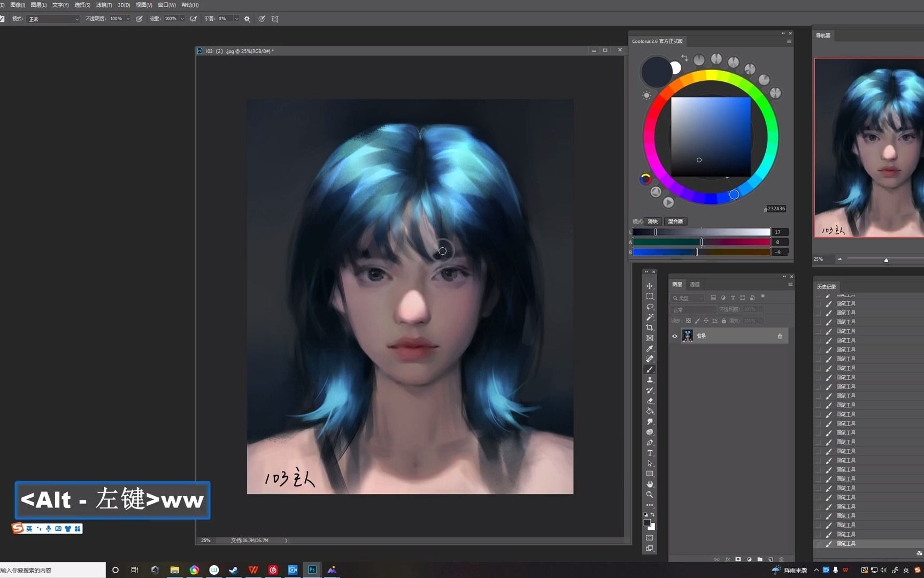Viewport: 924px width, 578px height.
Task: Select the Crop tool
Action: tap(650, 328)
